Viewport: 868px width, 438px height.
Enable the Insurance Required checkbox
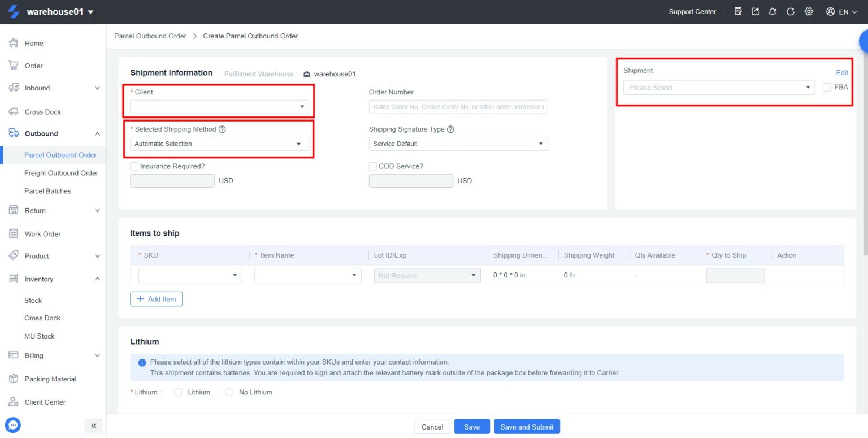[x=134, y=166]
